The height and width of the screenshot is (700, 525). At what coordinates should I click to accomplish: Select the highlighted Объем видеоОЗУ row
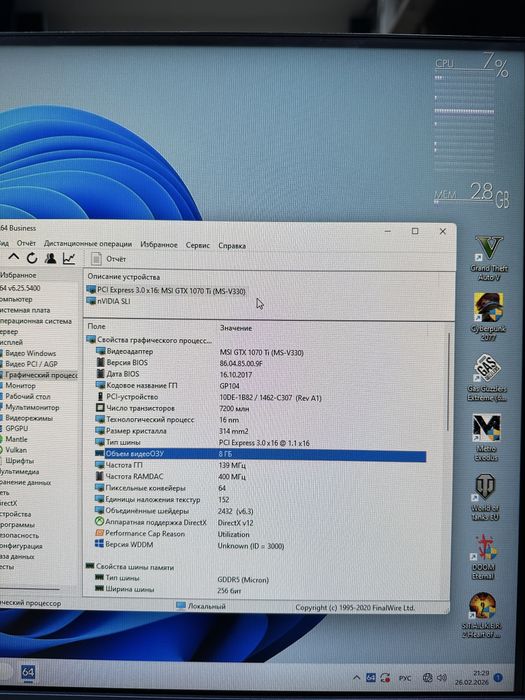tap(260, 454)
